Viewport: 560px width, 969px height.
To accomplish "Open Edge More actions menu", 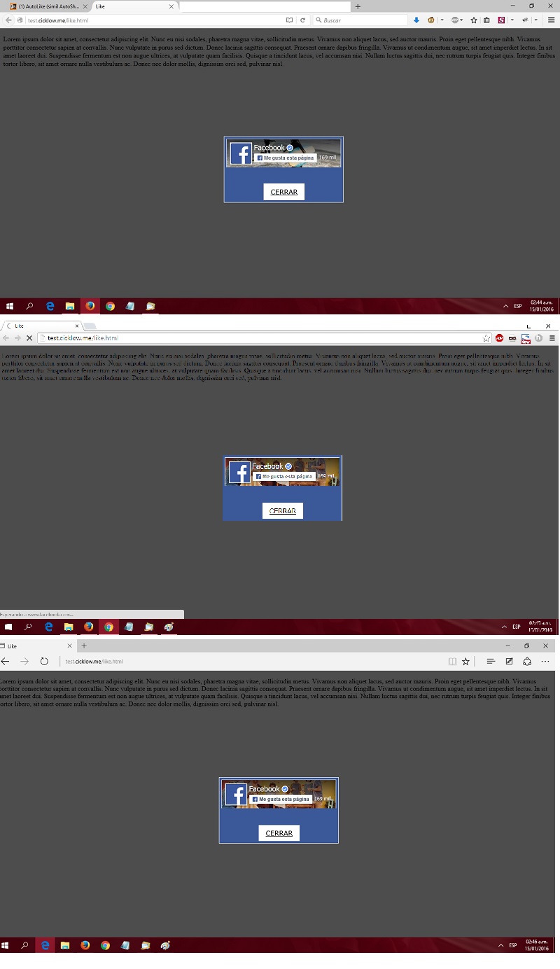I will click(545, 661).
